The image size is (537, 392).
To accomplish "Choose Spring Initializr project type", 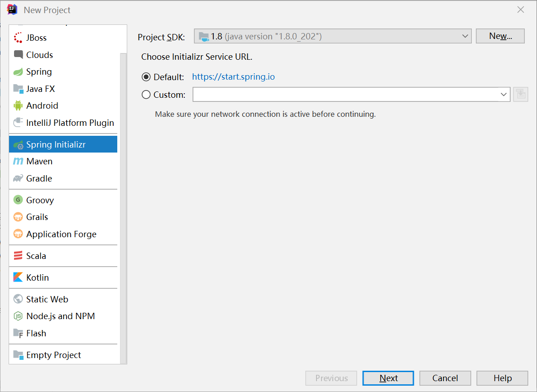I will point(56,144).
